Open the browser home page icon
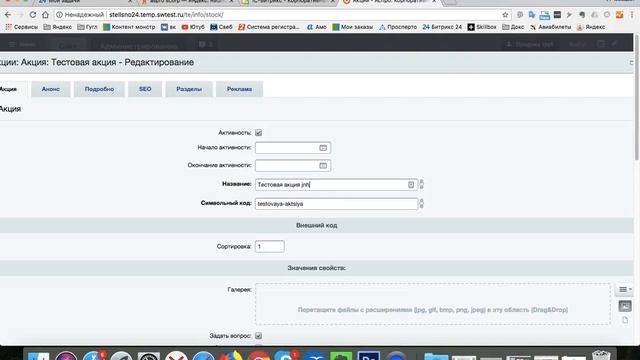Viewport: 640px width, 360px height. pyautogui.click(x=45, y=15)
